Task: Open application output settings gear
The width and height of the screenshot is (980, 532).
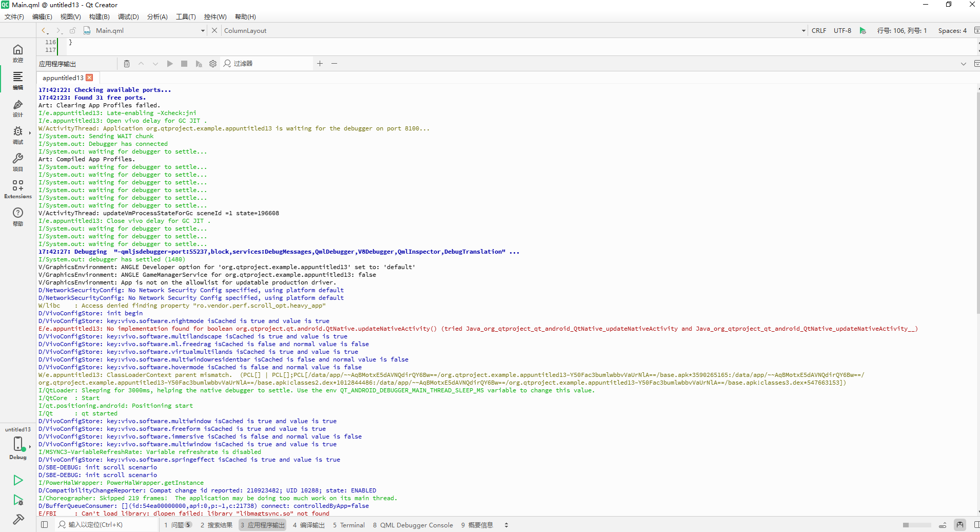Action: (x=213, y=64)
